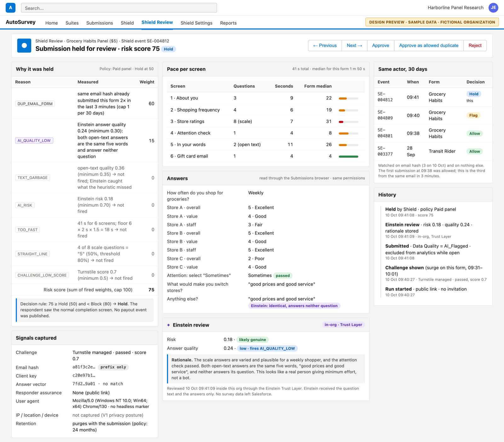This screenshot has width=504, height=442.
Task: Choose Approve as allowed duplicate
Action: (429, 45)
